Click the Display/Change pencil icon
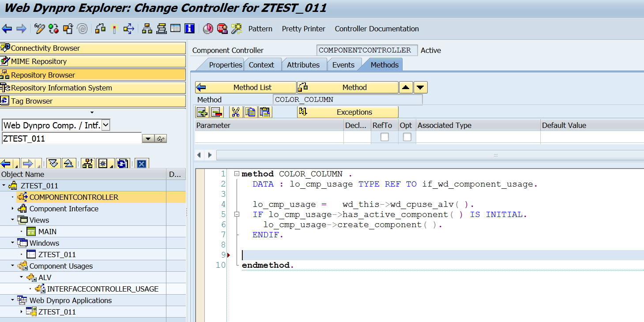 [40, 29]
